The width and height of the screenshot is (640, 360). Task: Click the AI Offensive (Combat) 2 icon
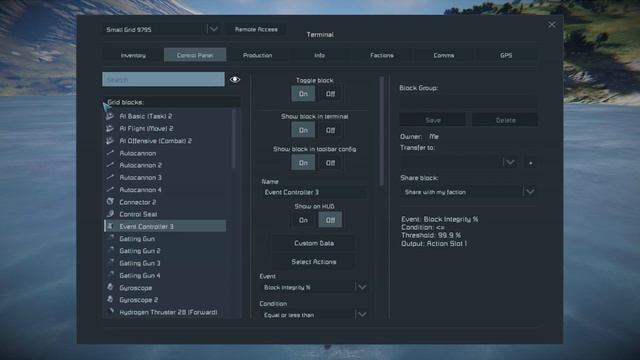pyautogui.click(x=110, y=141)
